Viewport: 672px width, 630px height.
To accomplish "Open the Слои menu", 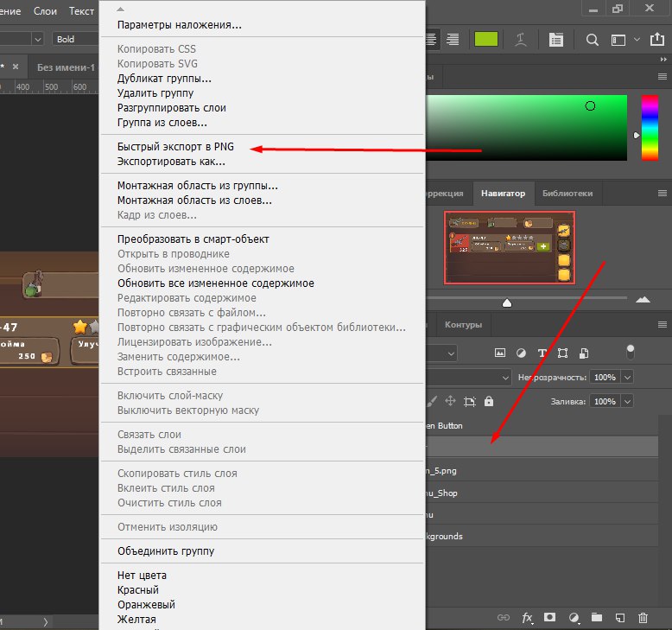I will (45, 11).
